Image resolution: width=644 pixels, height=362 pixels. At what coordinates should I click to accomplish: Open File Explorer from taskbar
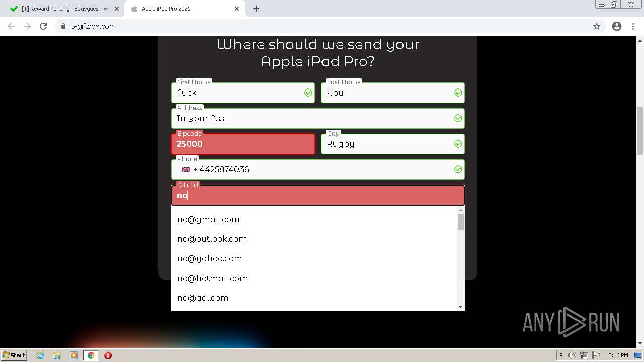point(57,355)
